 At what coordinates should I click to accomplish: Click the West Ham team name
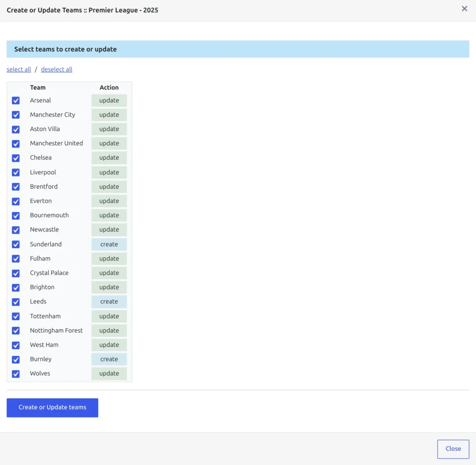tap(44, 345)
